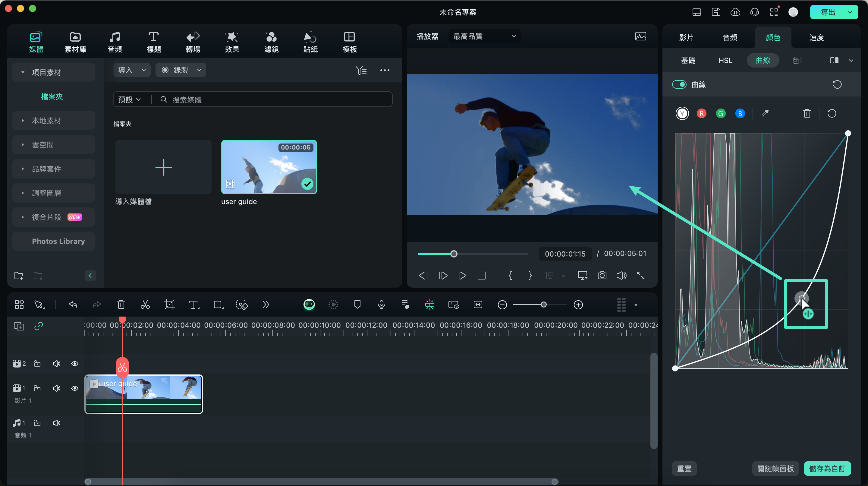Click the color grading 色 tab icon
This screenshot has width=868, height=486.
[797, 60]
